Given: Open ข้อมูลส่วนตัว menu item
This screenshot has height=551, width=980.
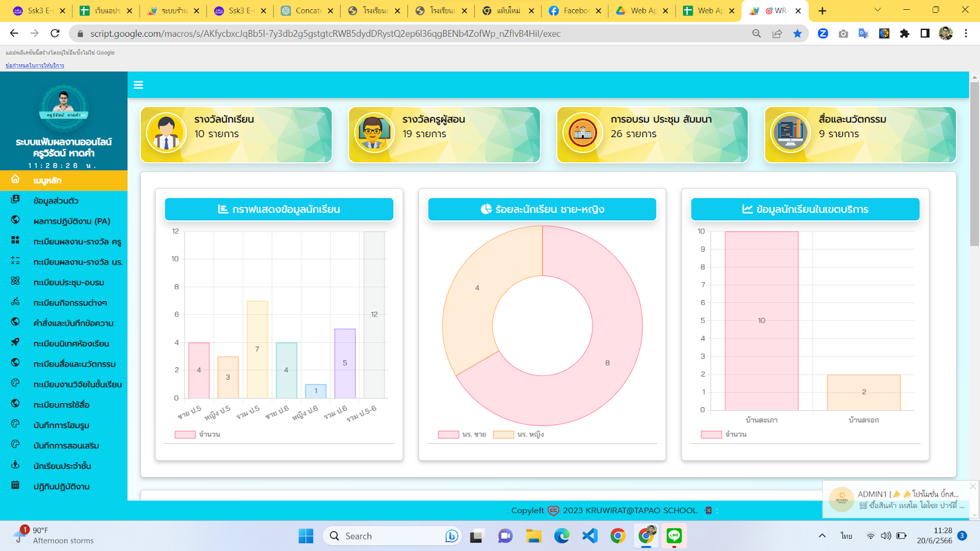Looking at the screenshot, I should point(56,201).
